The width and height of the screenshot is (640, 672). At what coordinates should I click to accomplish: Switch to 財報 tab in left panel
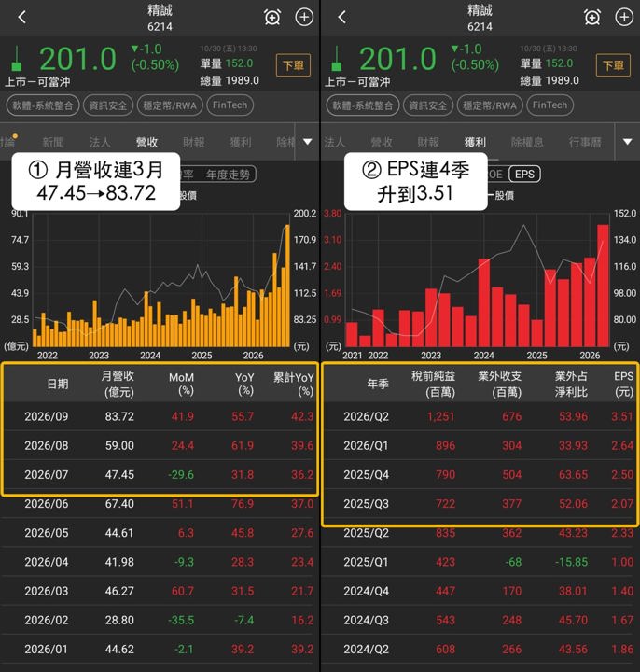click(x=194, y=142)
